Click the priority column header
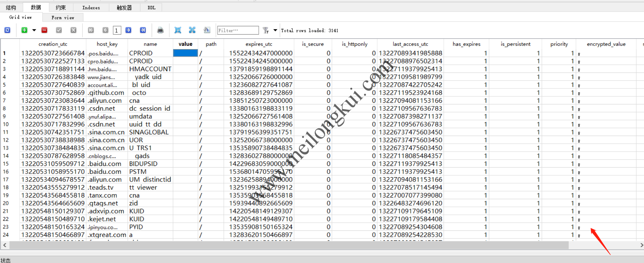 point(559,44)
